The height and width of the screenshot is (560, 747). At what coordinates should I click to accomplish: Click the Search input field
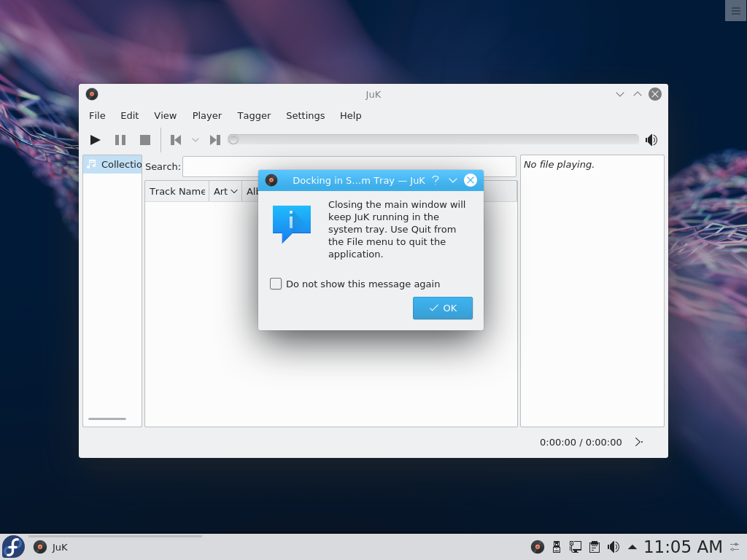(x=349, y=167)
